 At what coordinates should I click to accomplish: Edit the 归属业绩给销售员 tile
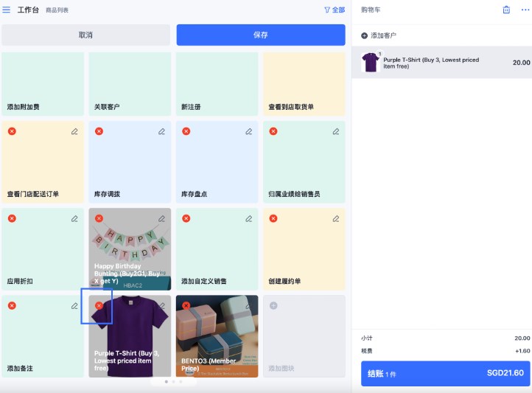(335, 131)
